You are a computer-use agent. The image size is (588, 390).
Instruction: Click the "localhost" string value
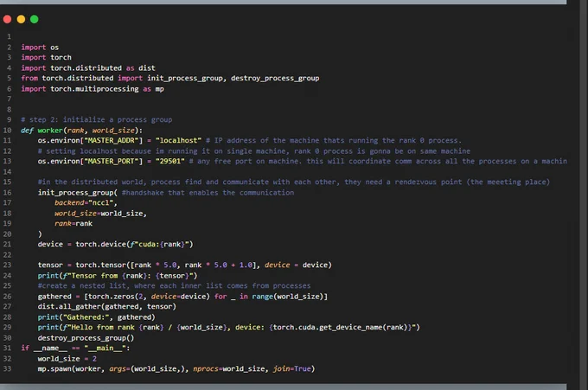coord(178,141)
